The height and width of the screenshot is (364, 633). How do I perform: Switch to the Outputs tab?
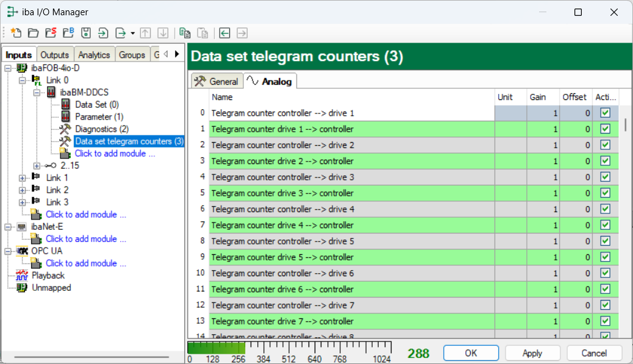coord(55,55)
